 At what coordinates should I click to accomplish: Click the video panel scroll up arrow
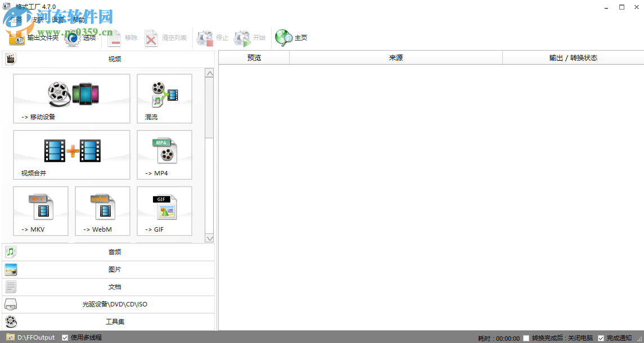[209, 73]
